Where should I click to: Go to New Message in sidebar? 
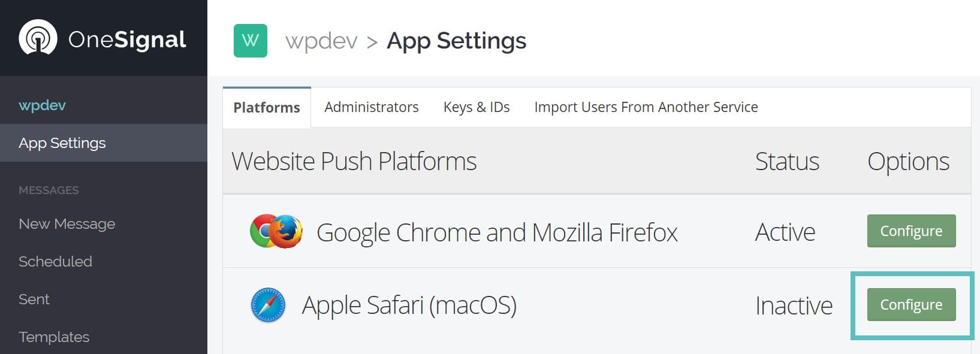(x=67, y=224)
